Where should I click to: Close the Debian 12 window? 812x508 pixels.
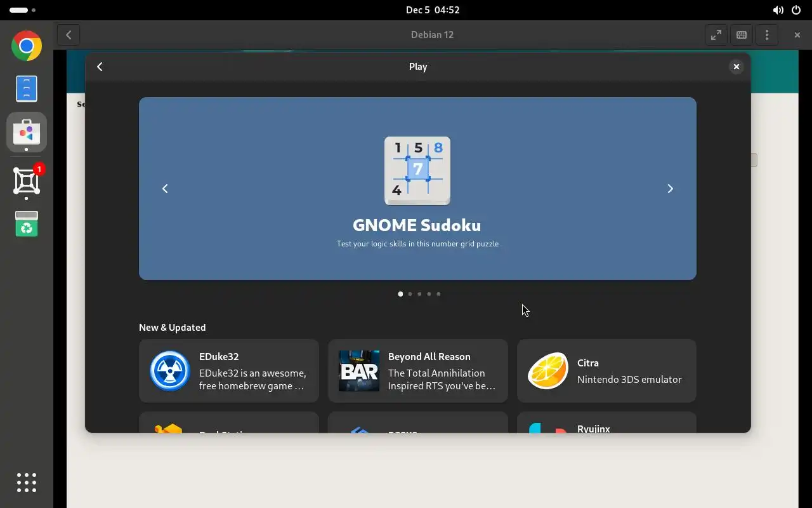(x=797, y=35)
